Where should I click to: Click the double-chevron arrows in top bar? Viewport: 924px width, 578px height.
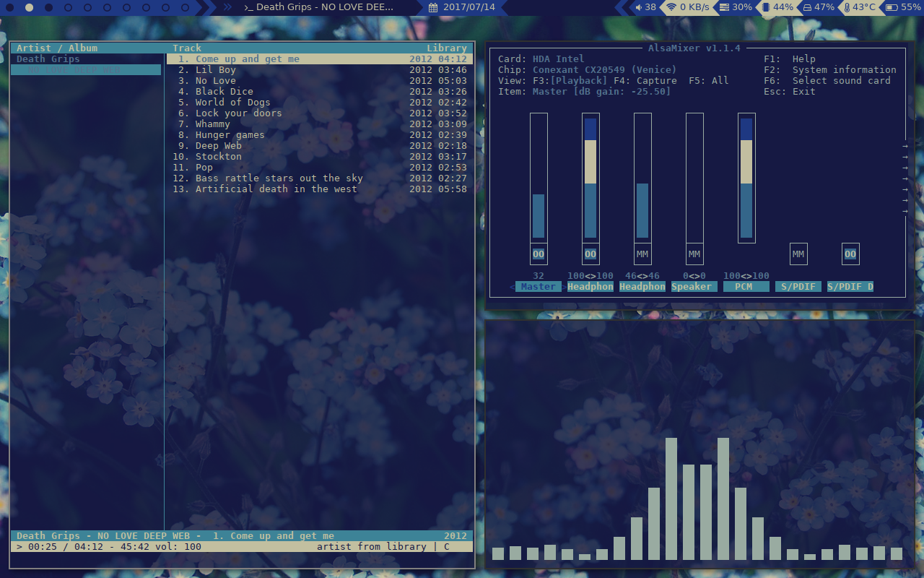(x=227, y=7)
